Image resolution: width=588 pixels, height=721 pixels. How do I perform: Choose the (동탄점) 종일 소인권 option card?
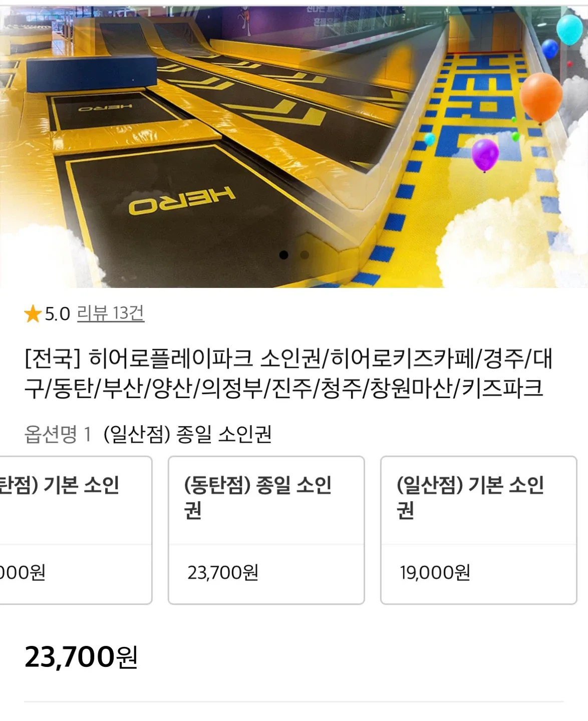[266, 530]
